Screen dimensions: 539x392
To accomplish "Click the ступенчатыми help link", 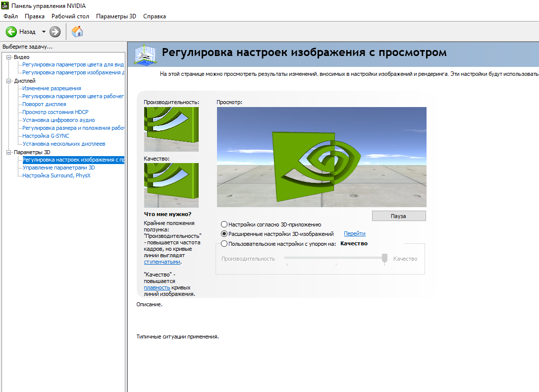I will 162,262.
